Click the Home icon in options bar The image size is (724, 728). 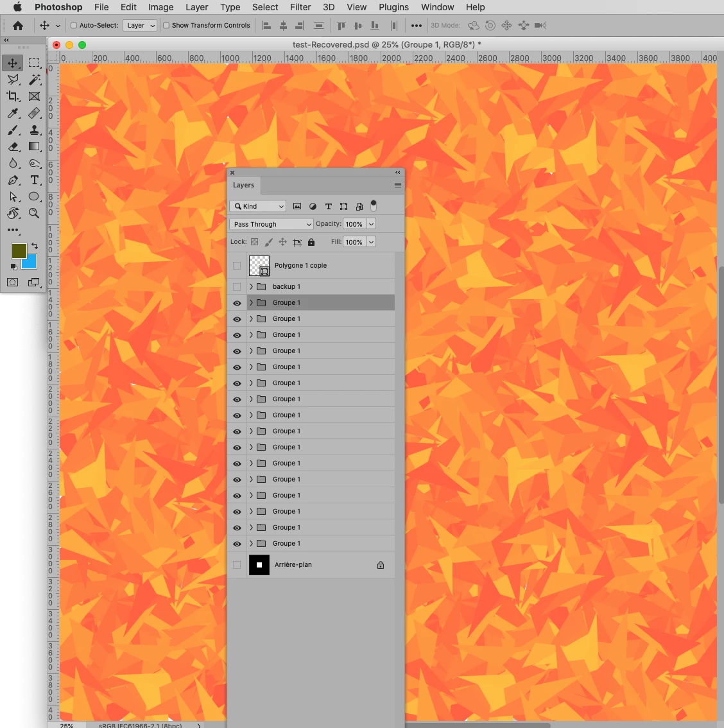pyautogui.click(x=18, y=26)
